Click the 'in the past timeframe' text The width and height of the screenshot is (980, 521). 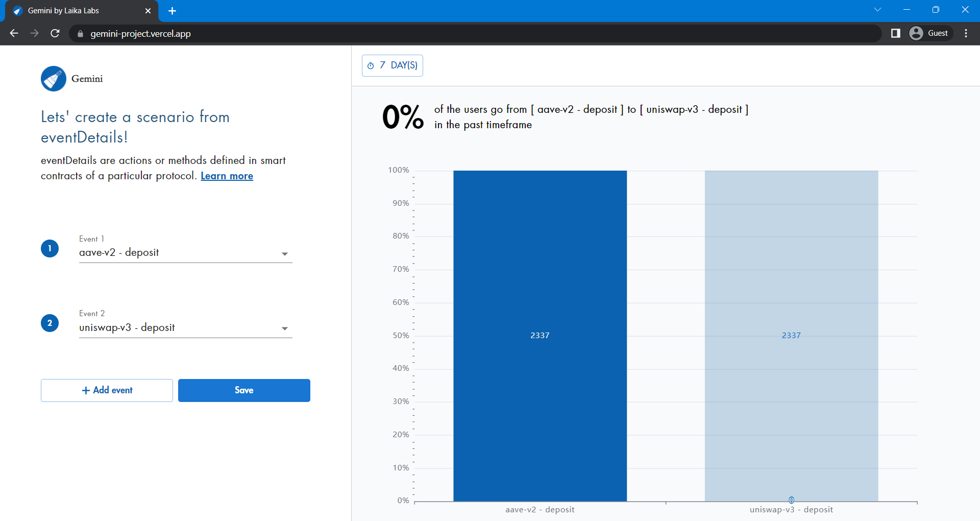tap(483, 125)
